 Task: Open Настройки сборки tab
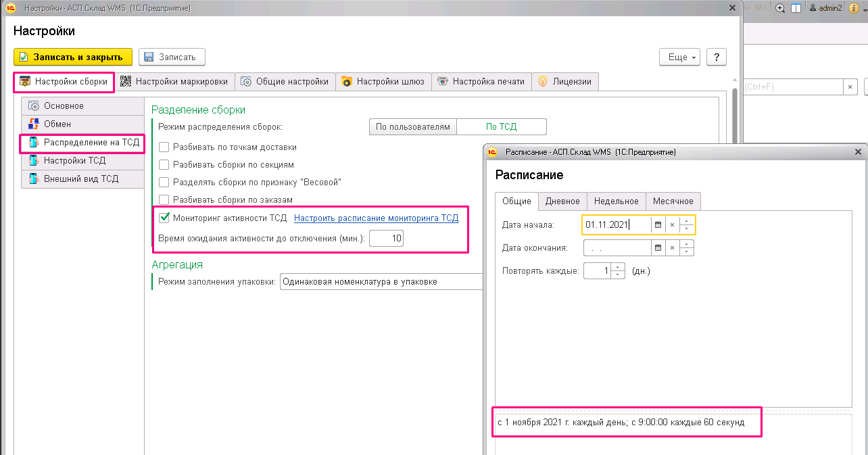[64, 82]
